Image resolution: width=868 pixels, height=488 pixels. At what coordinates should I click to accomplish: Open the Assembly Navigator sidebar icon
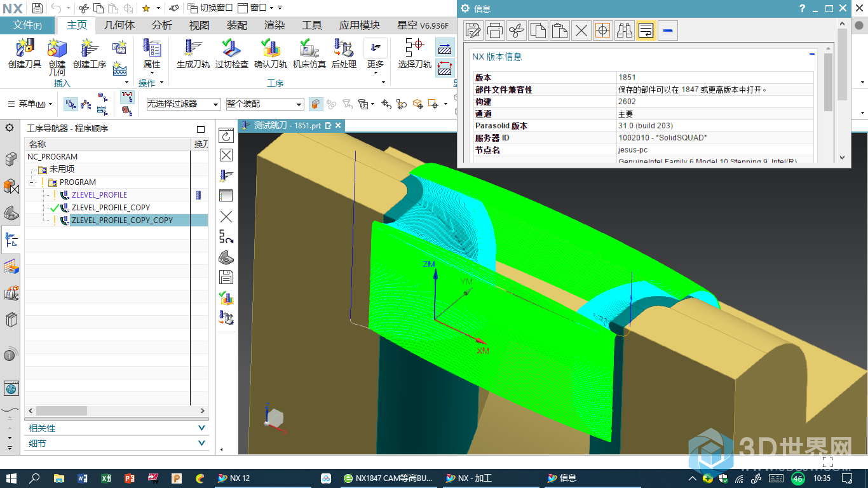[11, 158]
